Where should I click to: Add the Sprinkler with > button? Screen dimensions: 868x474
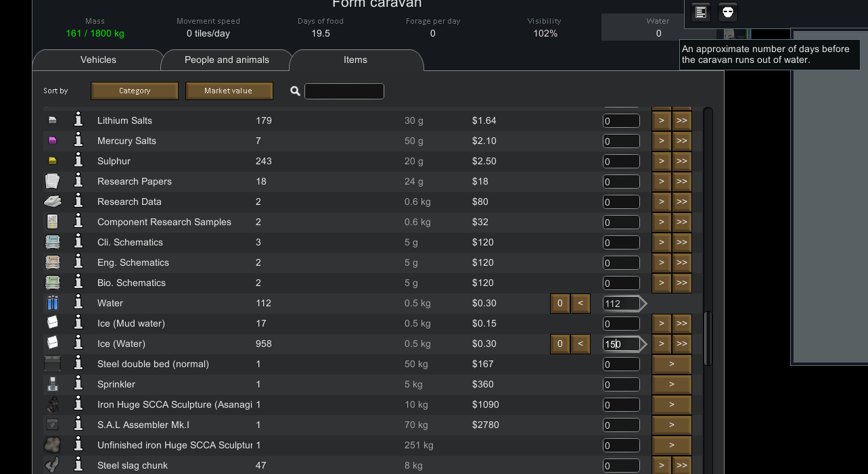pos(671,384)
